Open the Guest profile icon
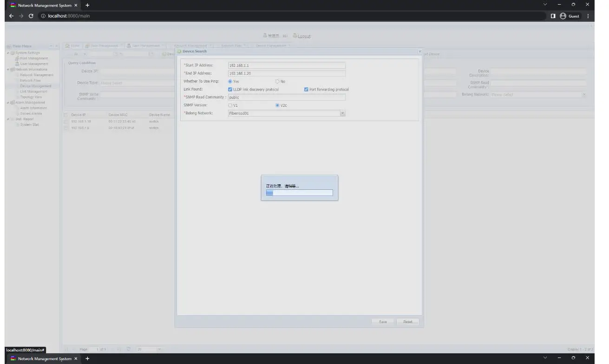 click(563, 16)
